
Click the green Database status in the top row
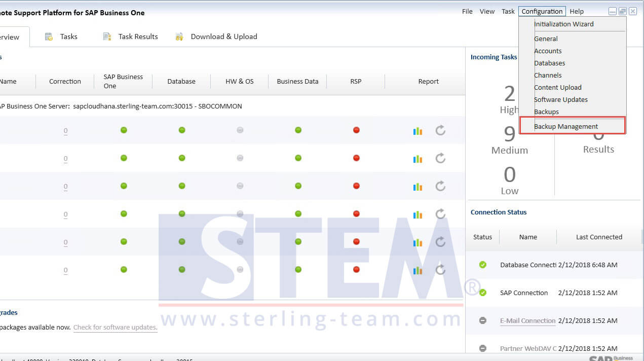[182, 130]
